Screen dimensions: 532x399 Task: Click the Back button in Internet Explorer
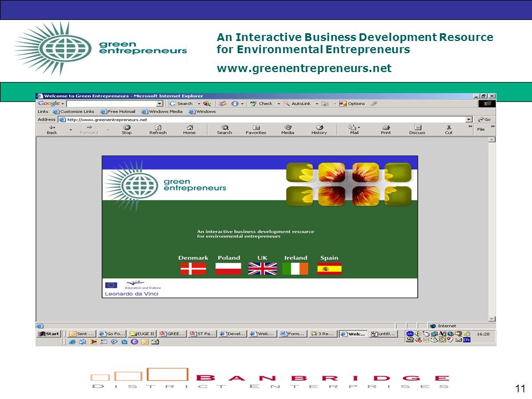click(x=52, y=130)
